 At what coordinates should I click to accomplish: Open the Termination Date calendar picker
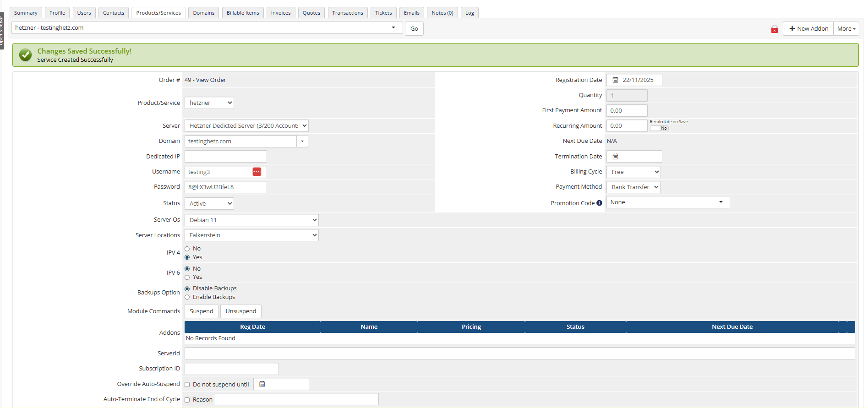[615, 157]
